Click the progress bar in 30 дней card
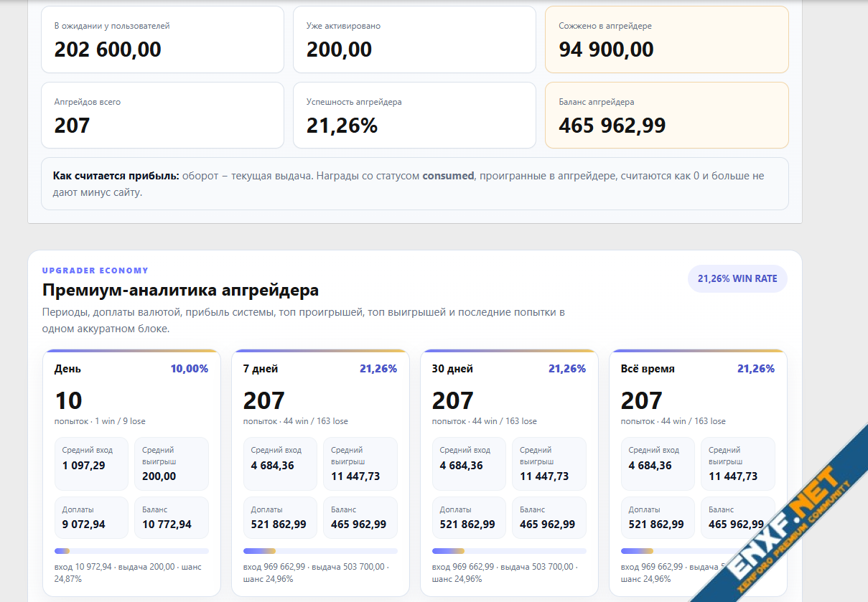868x602 pixels. [509, 551]
